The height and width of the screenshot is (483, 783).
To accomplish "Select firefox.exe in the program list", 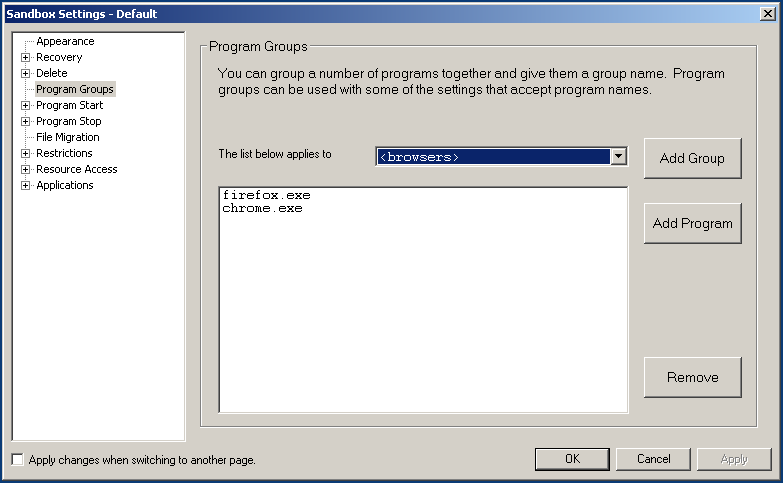I will click(266, 195).
